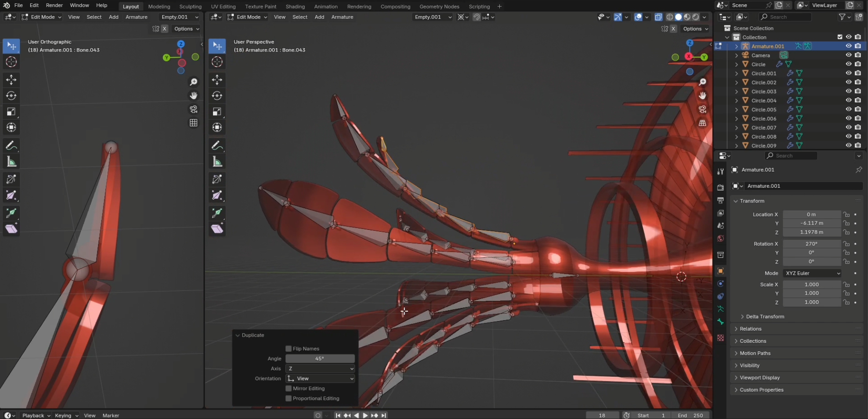Screen dimensions: 868x419
Task: Select the Transform tool in right viewport
Action: (x=217, y=127)
